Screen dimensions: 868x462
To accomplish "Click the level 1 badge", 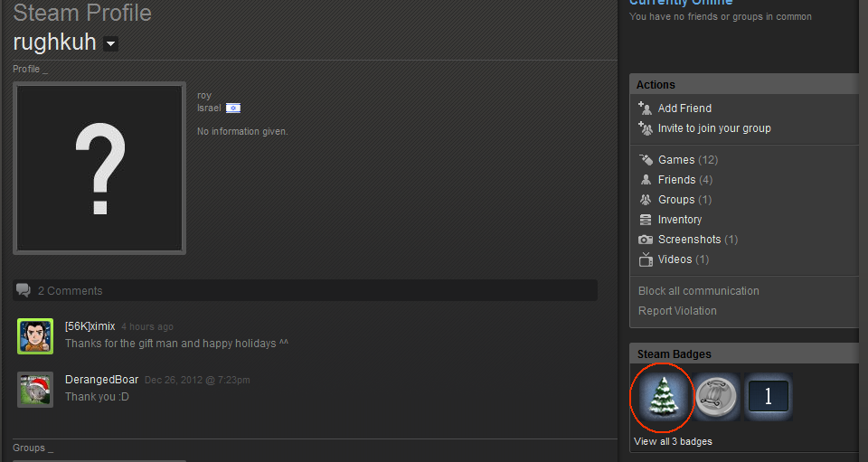I will click(769, 397).
